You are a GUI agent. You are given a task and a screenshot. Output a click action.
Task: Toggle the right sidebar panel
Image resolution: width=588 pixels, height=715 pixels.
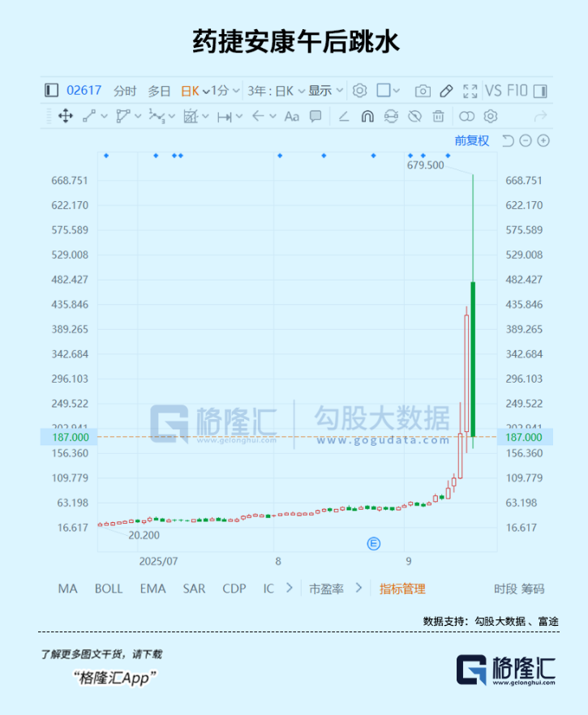pos(541,91)
